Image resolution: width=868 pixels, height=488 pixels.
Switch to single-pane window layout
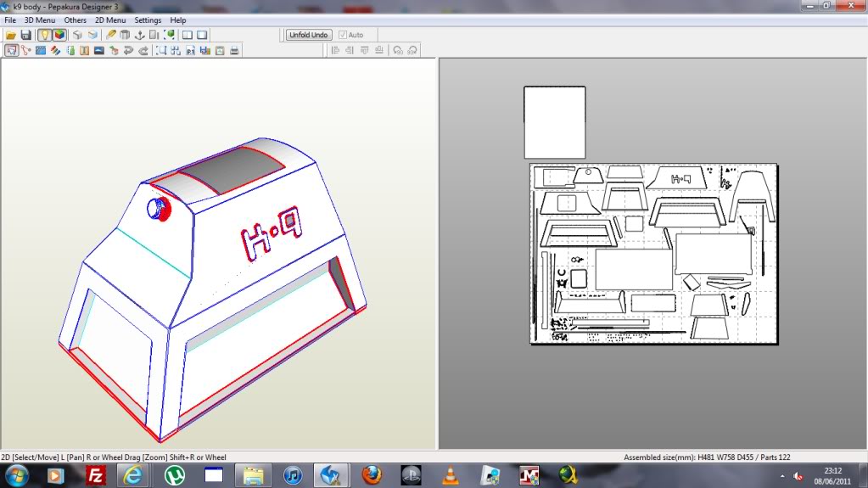202,35
